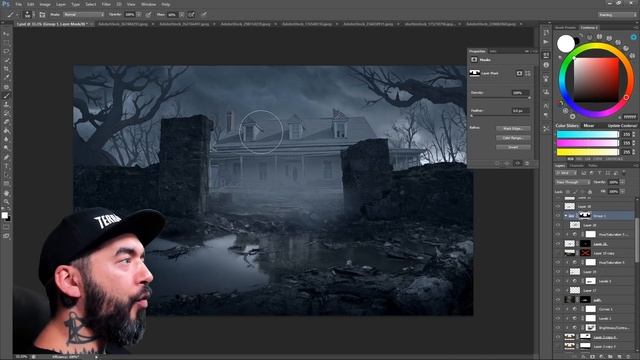Screen dimensions: 640x360
Task: Open the Actions panel play icon
Action: tap(546, 42)
